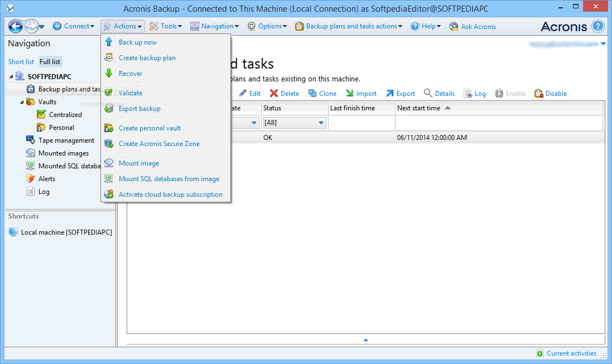Click the Disable button

pyautogui.click(x=551, y=93)
